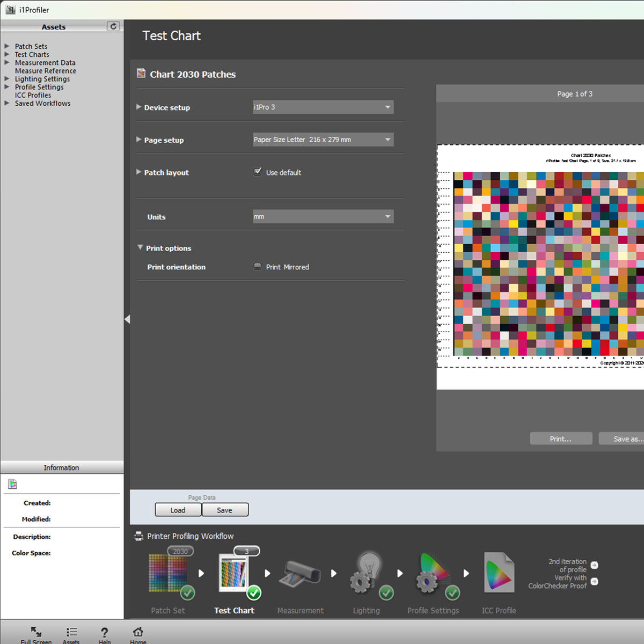Expand the Device setup section
Screen dimensions: 644x644
[139, 107]
